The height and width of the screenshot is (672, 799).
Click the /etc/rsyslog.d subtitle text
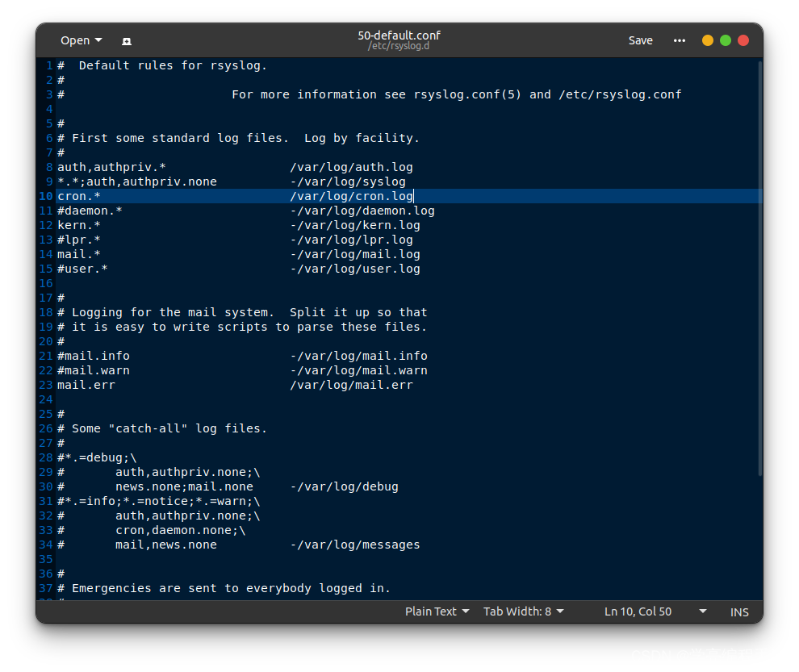(x=399, y=45)
